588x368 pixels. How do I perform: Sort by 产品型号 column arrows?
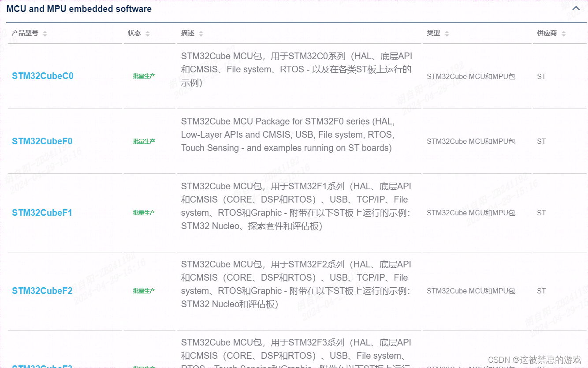tap(45, 34)
